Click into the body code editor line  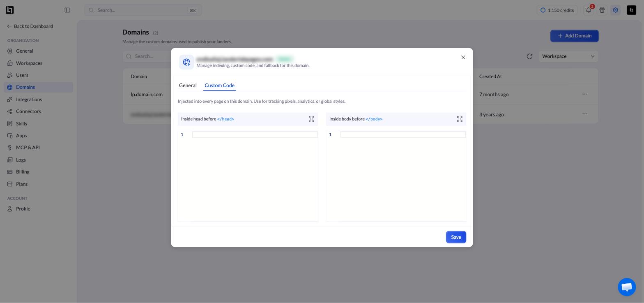point(403,135)
